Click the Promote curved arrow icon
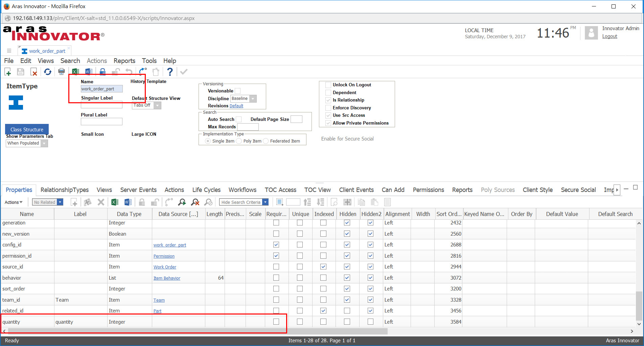Image resolution: width=644 pixels, height=346 pixels. pos(143,71)
